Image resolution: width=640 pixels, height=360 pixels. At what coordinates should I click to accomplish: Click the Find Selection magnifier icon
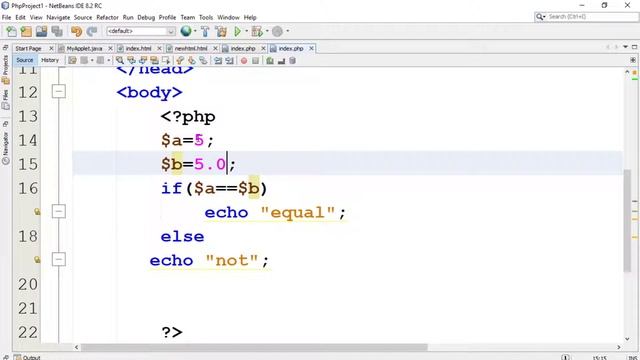tap(120, 61)
